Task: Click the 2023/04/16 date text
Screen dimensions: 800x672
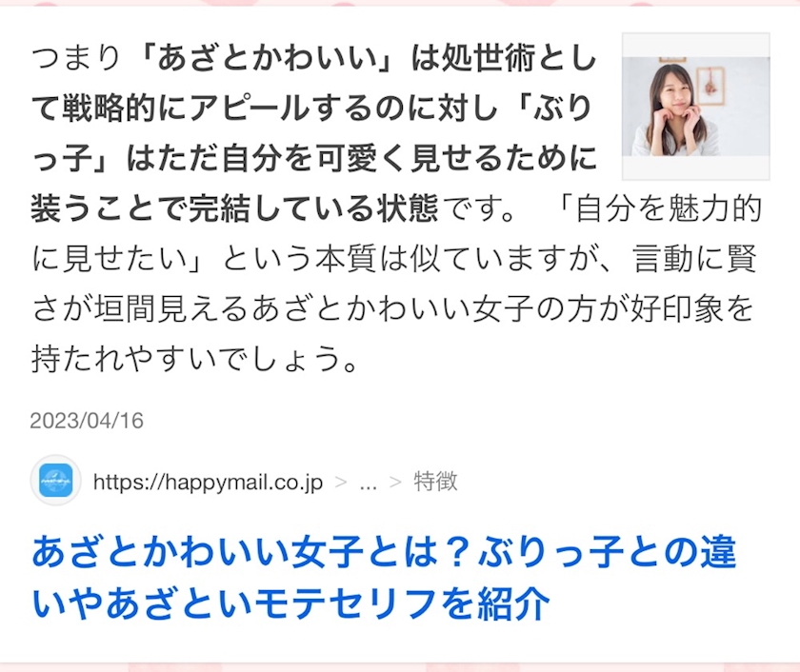Action: click(87, 421)
